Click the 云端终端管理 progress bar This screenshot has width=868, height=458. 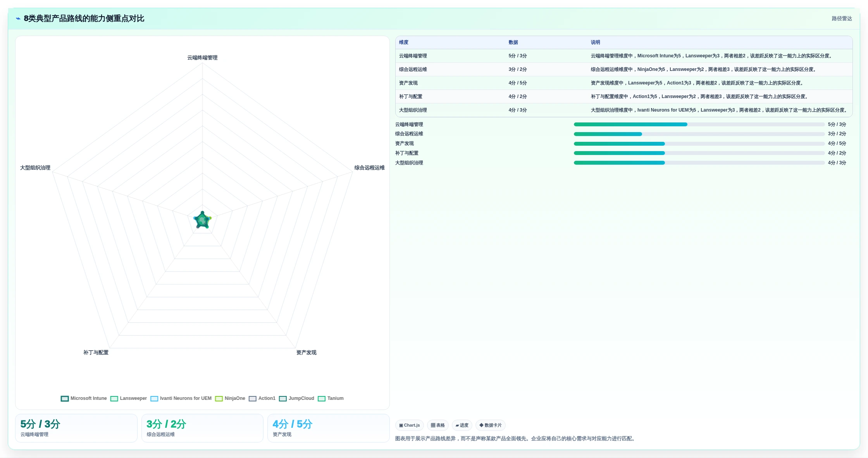(699, 124)
